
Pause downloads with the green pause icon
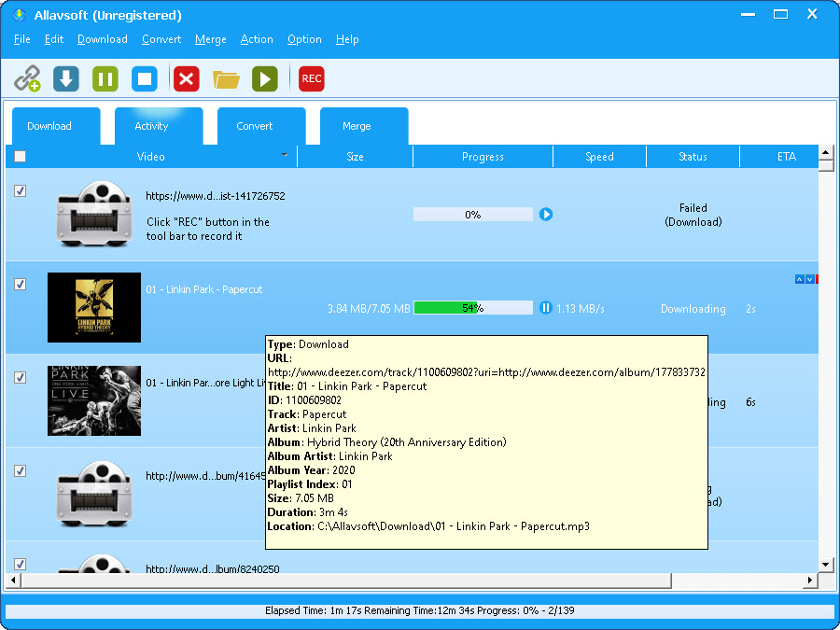pyautogui.click(x=105, y=78)
